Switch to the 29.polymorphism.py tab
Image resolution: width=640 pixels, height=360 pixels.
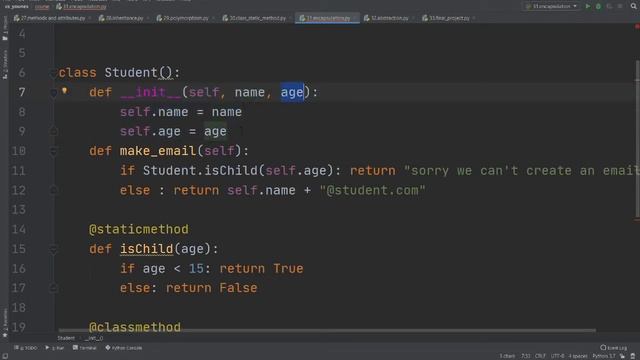[185, 18]
